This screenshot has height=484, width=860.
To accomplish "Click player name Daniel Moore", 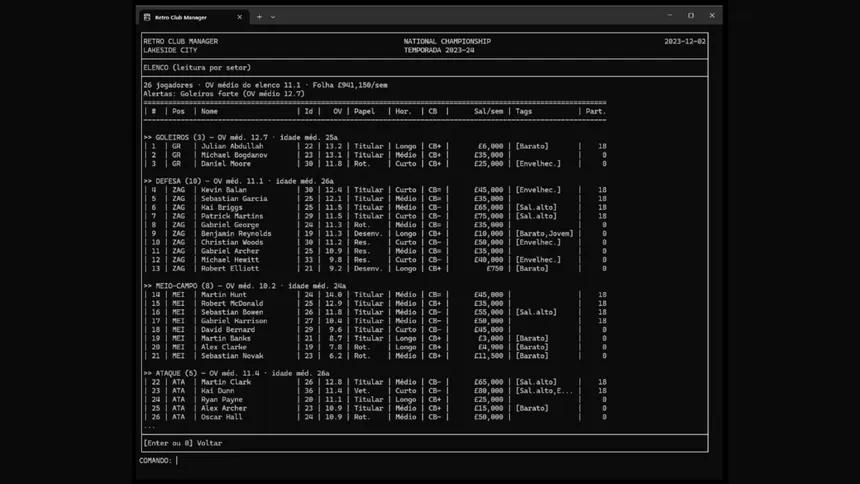I will point(226,164).
